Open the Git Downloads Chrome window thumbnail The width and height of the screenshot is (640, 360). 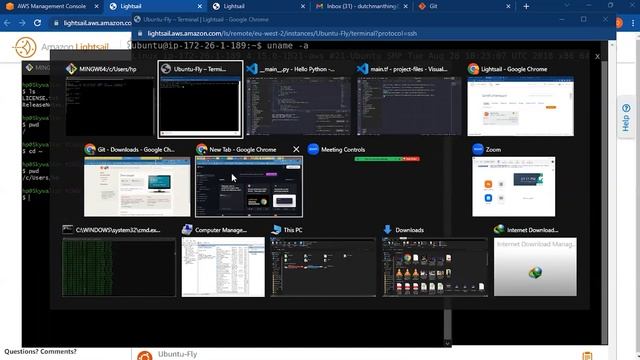(x=137, y=187)
